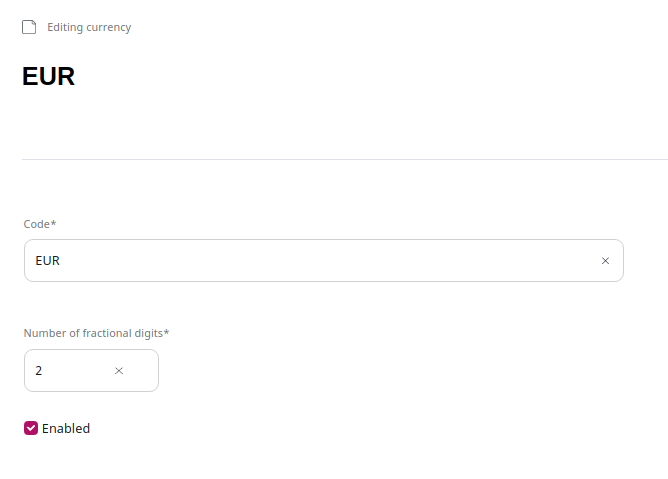
Task: Toggle the Enabled checkbox
Action: click(x=31, y=428)
